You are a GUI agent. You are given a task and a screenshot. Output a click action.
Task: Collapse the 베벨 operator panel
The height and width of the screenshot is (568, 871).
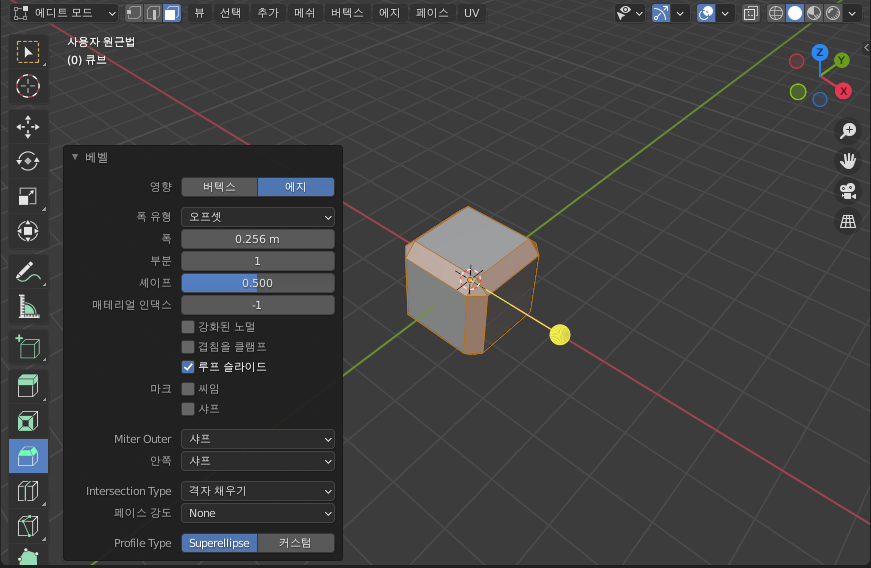[x=75, y=158]
